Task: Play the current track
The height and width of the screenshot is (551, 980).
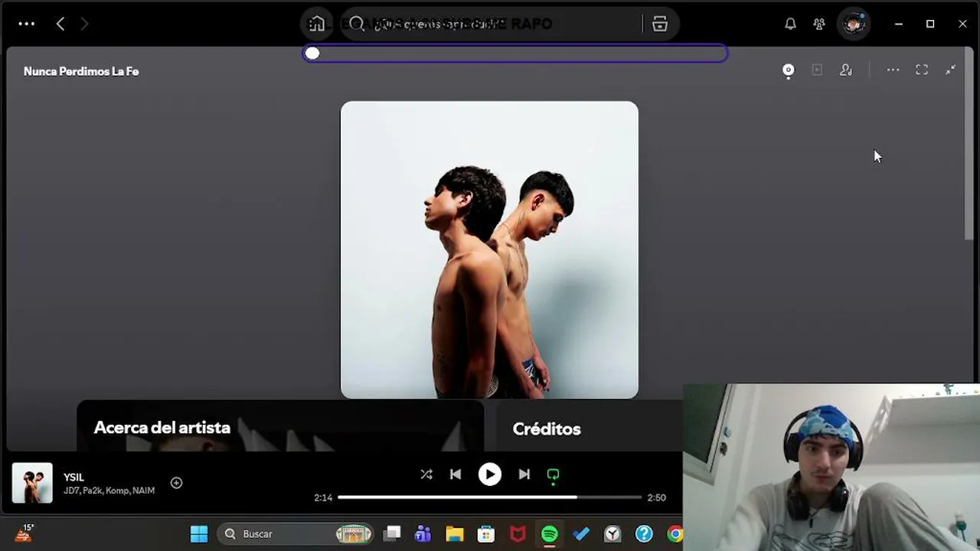Action: pyautogui.click(x=490, y=474)
